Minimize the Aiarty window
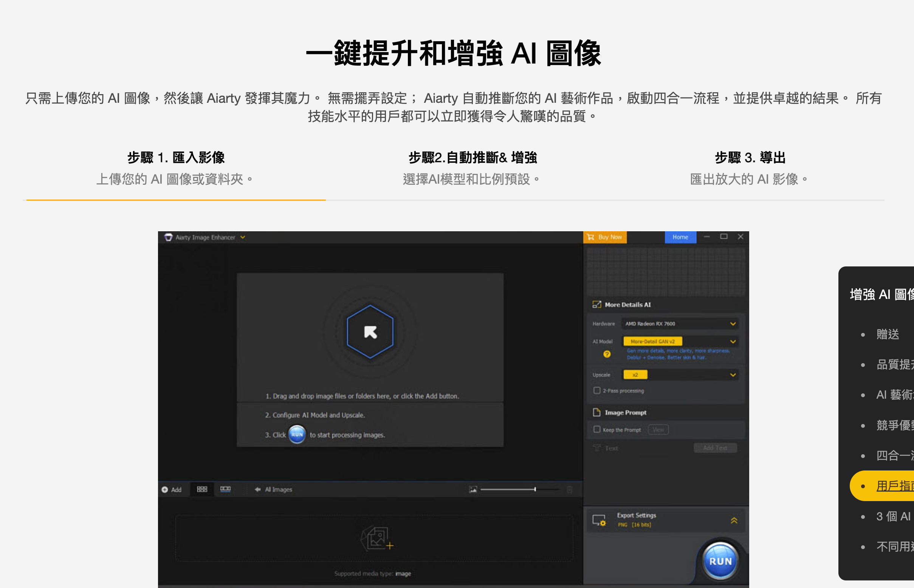Image resolution: width=914 pixels, height=588 pixels. click(706, 237)
